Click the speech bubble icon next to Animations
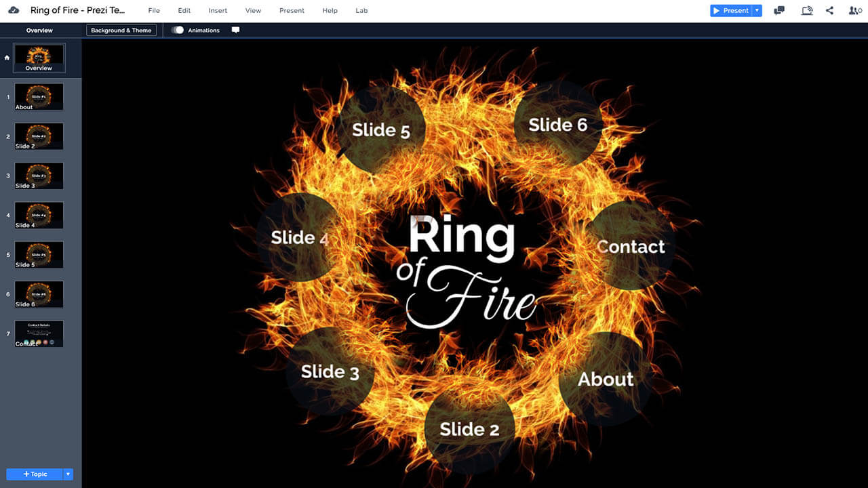The width and height of the screenshot is (868, 488). [235, 30]
